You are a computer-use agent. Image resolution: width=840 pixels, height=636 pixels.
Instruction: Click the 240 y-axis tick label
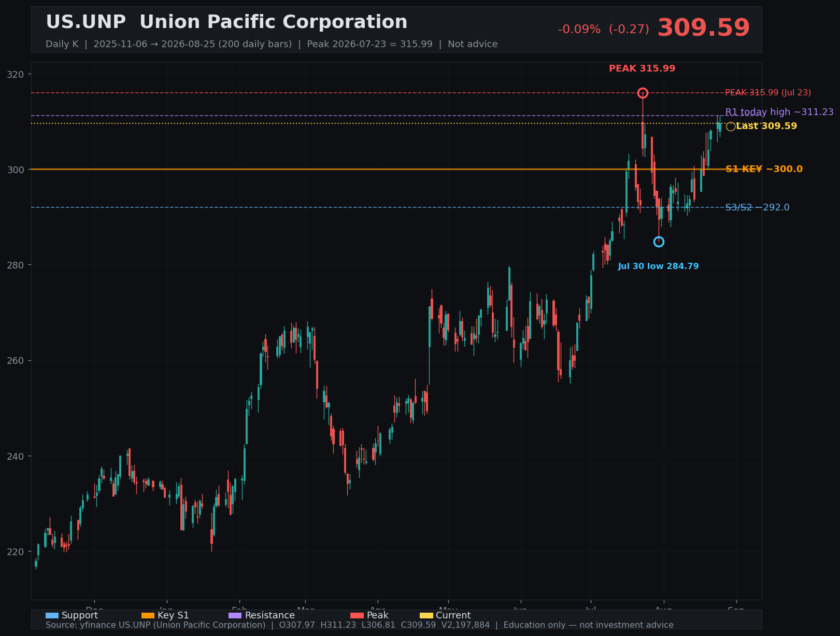[x=16, y=457]
